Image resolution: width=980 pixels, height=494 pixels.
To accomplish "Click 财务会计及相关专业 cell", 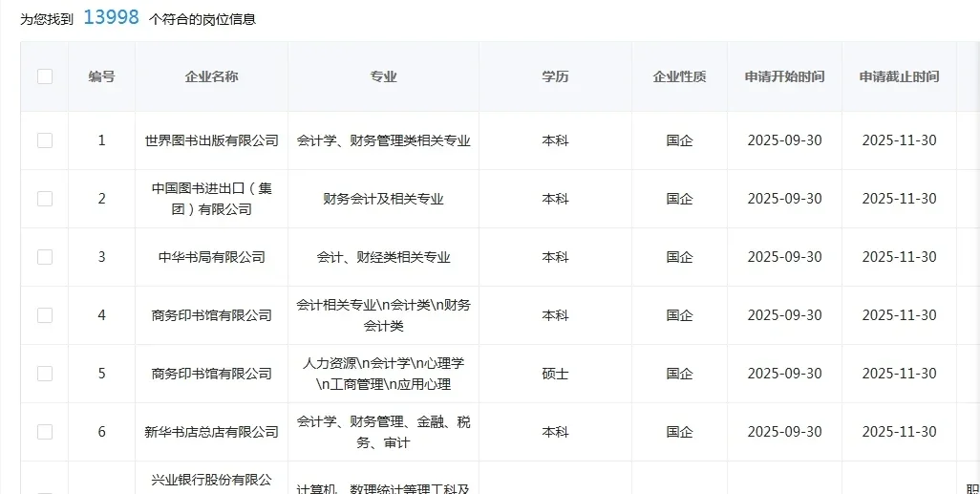I will tap(383, 199).
